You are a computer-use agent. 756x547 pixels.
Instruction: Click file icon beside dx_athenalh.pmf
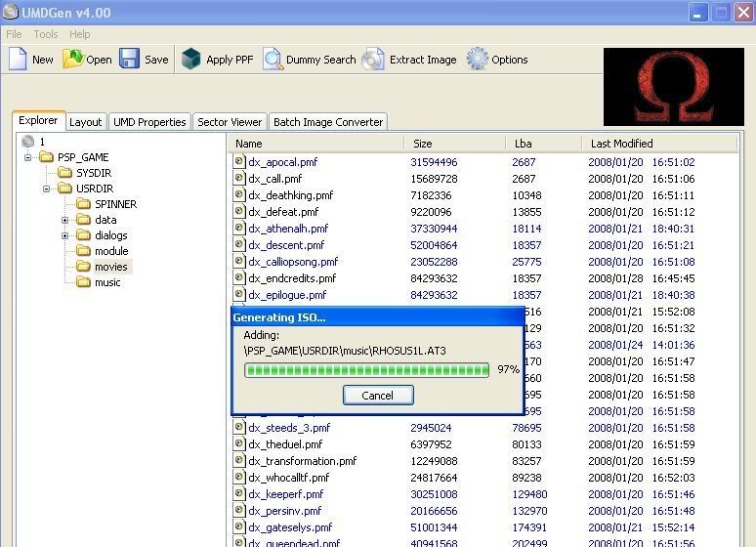(238, 228)
